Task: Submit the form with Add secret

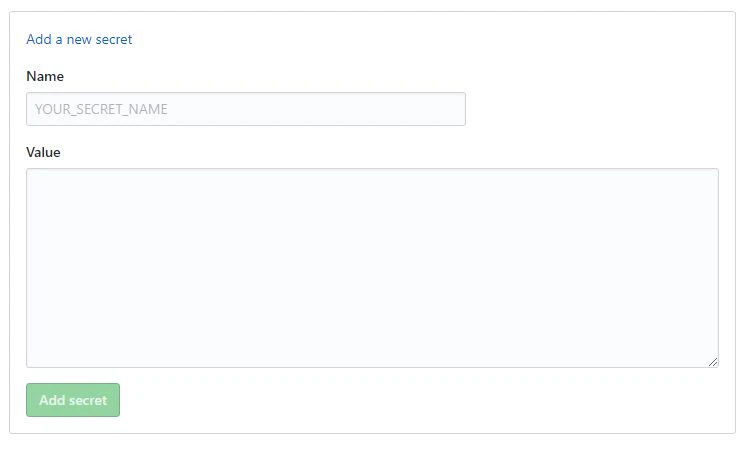Action: click(x=73, y=400)
